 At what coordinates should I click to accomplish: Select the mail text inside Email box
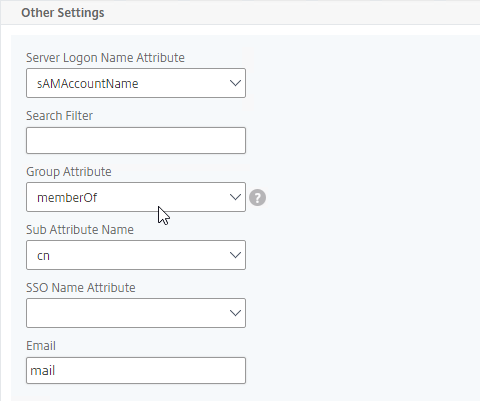42,371
